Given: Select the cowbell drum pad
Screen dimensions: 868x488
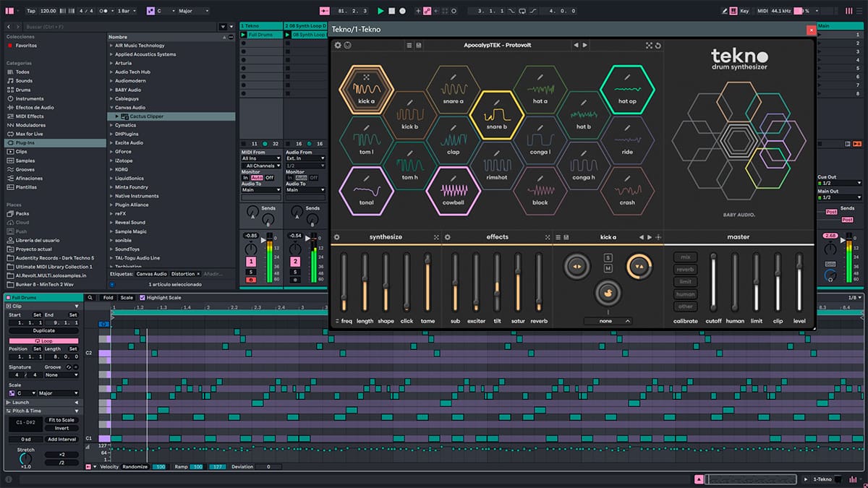Looking at the screenshot, I should pyautogui.click(x=454, y=192).
